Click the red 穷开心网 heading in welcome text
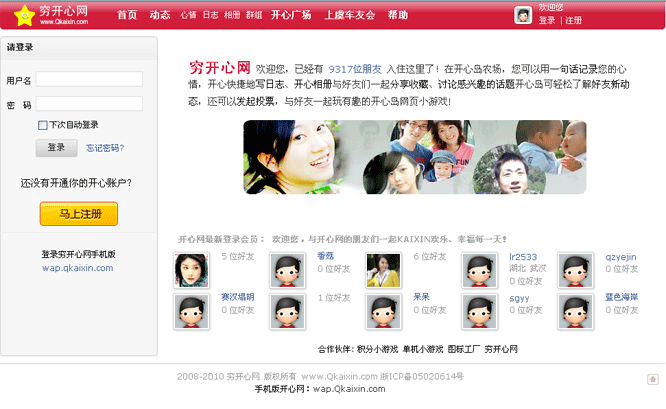 pyautogui.click(x=220, y=68)
